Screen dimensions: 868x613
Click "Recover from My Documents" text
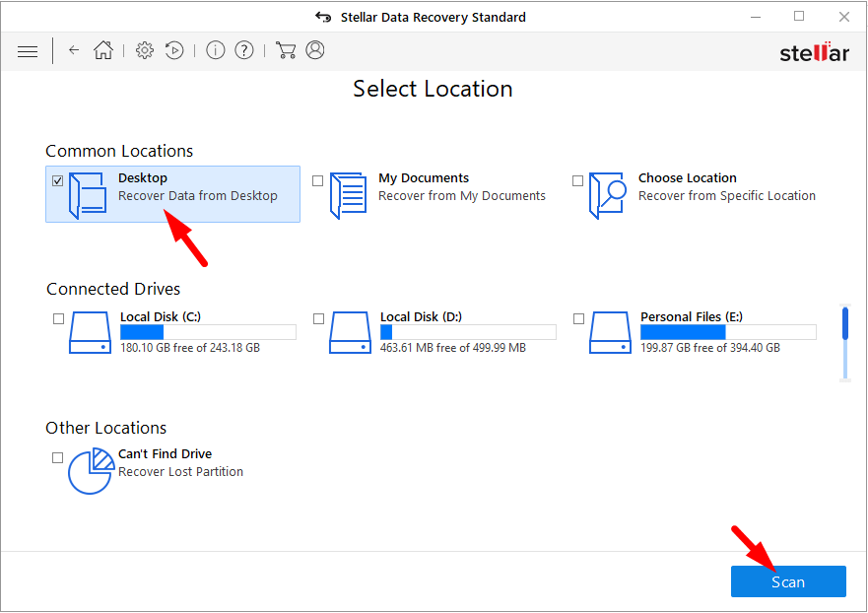click(462, 196)
